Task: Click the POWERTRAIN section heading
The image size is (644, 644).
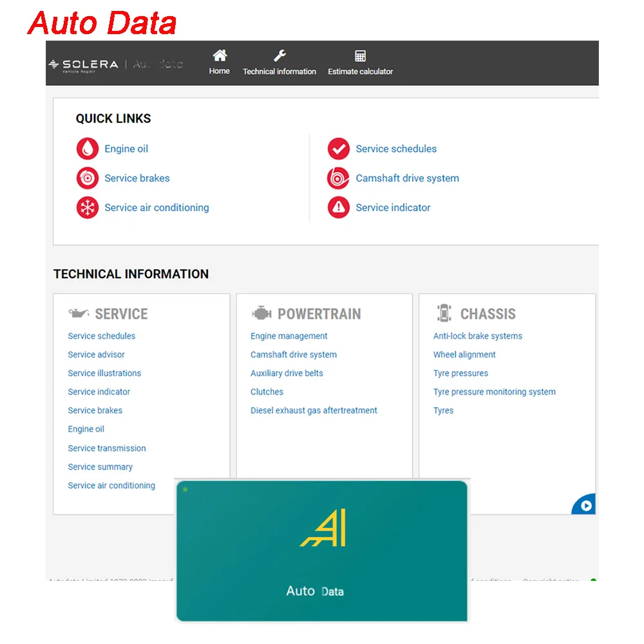Action: click(x=319, y=314)
